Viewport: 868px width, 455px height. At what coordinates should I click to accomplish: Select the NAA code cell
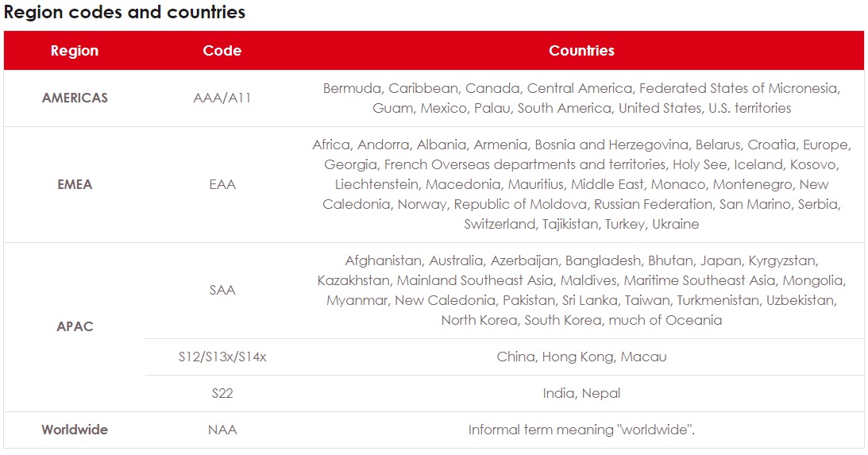pyautogui.click(x=222, y=430)
